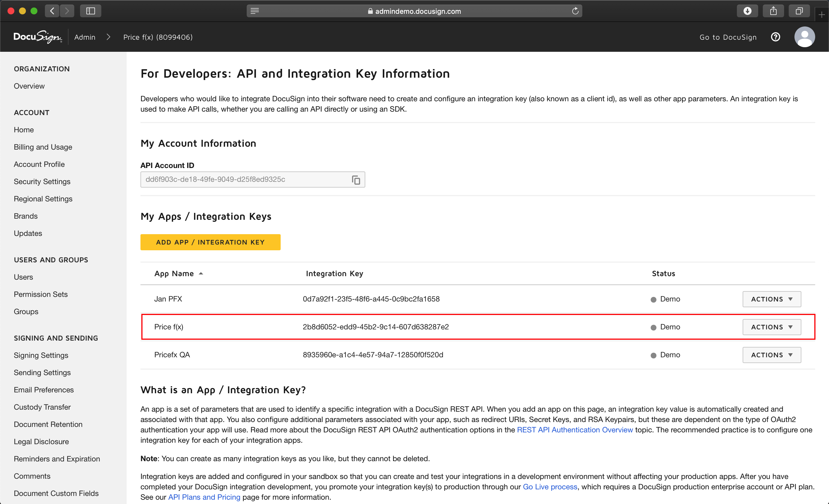The image size is (829, 504).
Task: Open Security Settings in sidebar
Action: click(42, 182)
